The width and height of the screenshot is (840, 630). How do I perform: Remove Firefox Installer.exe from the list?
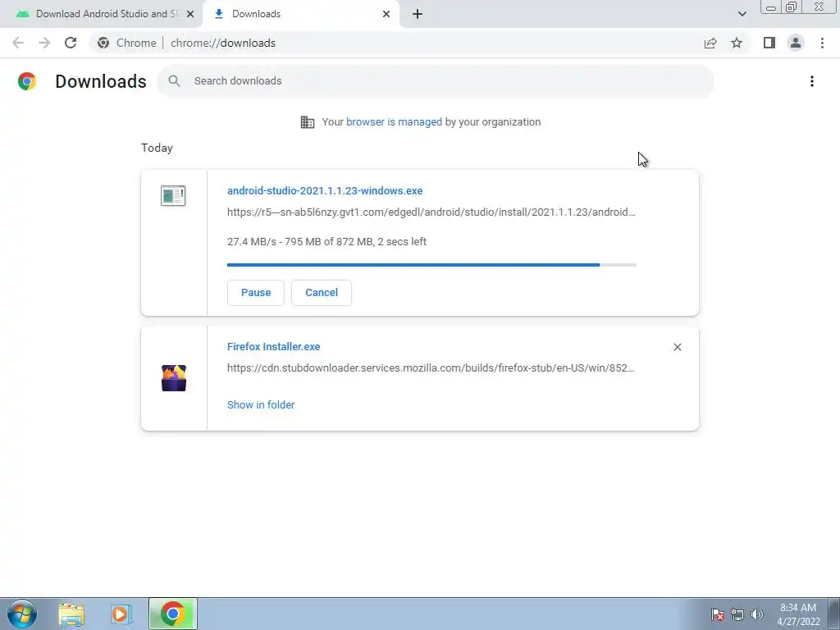tap(677, 347)
